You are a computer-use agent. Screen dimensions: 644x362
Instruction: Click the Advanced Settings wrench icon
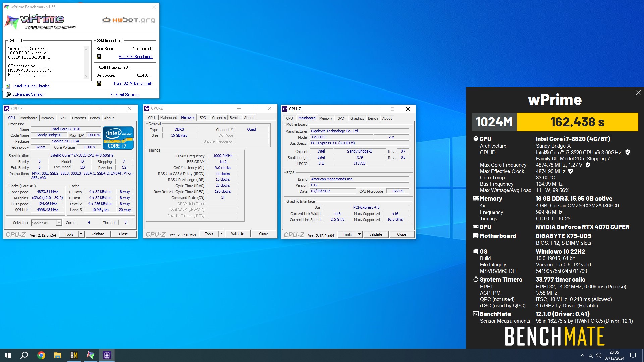[8, 95]
